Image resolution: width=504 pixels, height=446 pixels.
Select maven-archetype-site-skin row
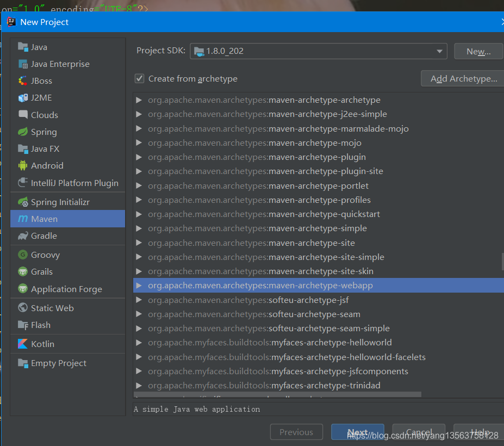pyautogui.click(x=319, y=271)
